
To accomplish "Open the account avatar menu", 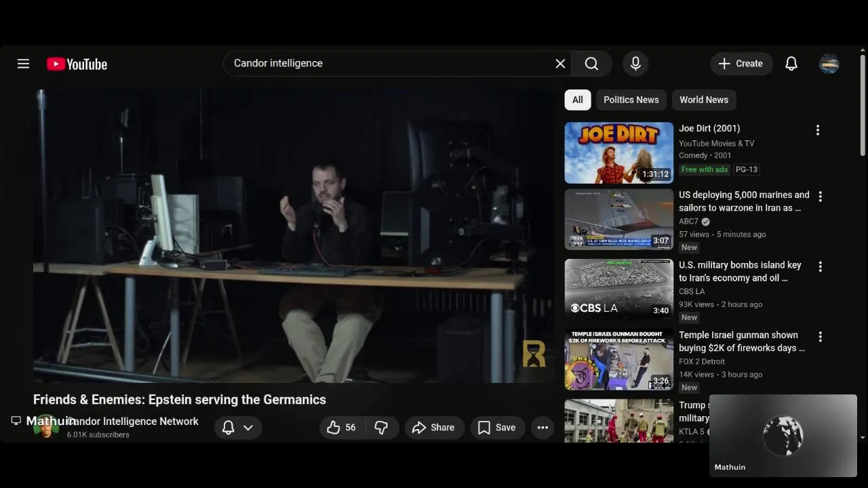I will pyautogui.click(x=829, y=64).
